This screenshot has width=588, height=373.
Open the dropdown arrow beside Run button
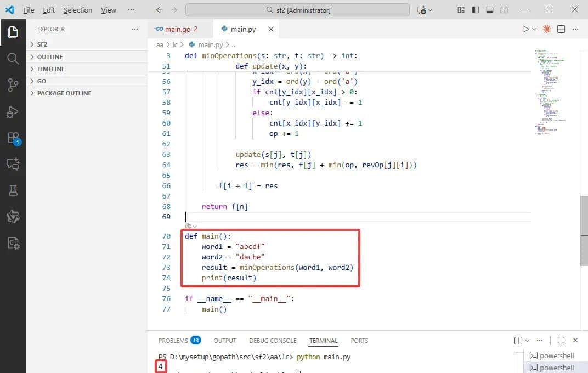pos(534,29)
